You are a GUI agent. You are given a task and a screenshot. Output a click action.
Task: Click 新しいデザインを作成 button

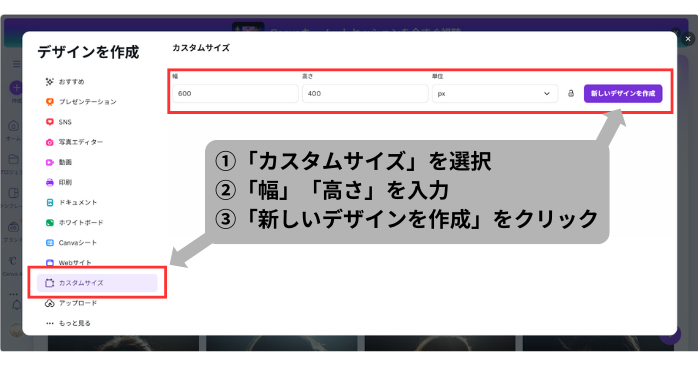(623, 93)
